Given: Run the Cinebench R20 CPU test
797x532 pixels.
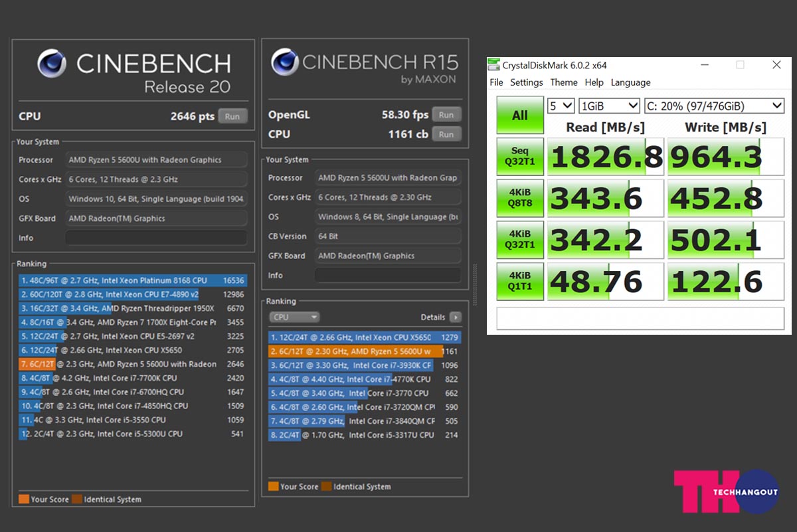Looking at the screenshot, I should [232, 116].
